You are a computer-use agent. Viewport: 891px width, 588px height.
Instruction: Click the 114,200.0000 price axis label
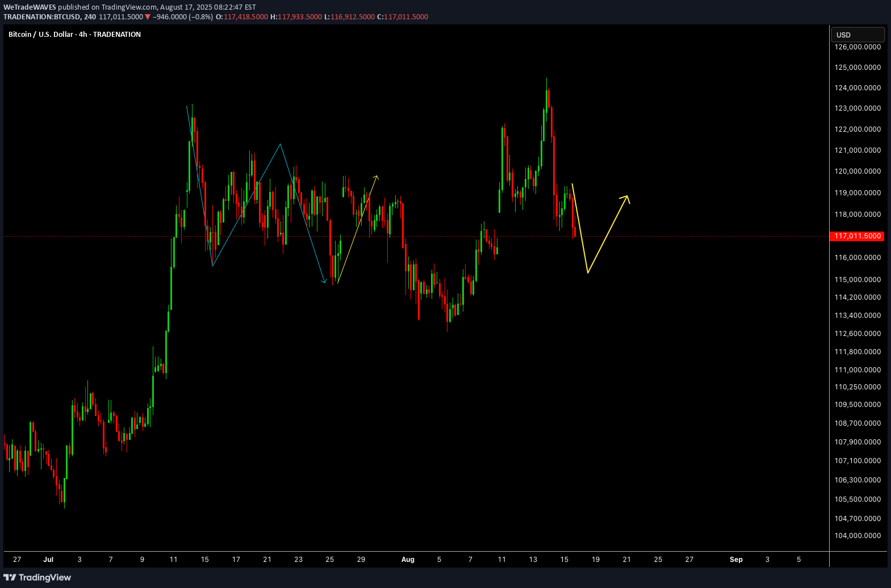pos(857,297)
